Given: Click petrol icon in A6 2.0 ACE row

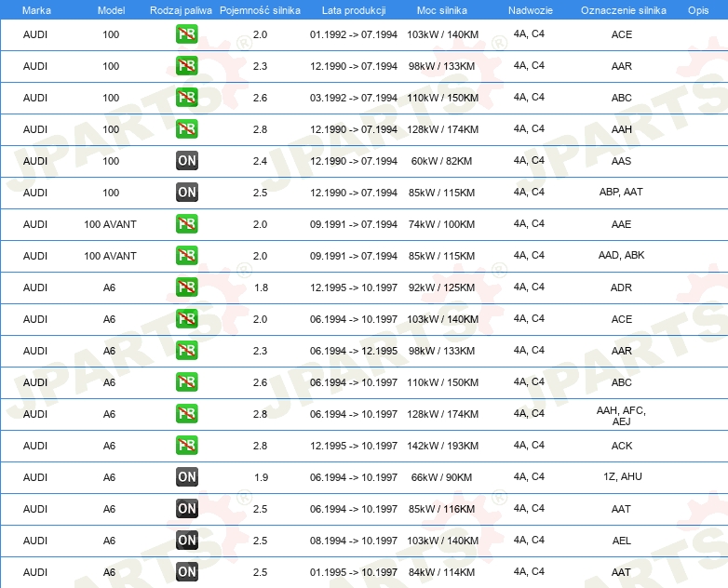Looking at the screenshot, I should coord(186,319).
